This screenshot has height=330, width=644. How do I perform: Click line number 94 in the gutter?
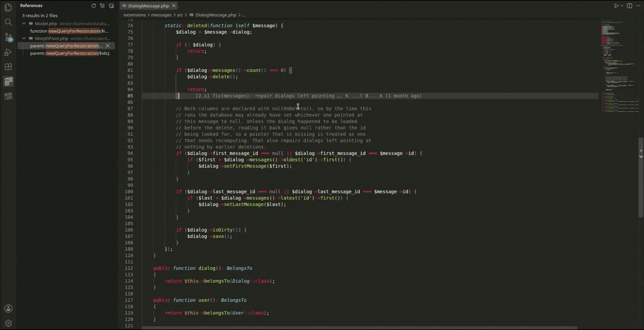128,153
